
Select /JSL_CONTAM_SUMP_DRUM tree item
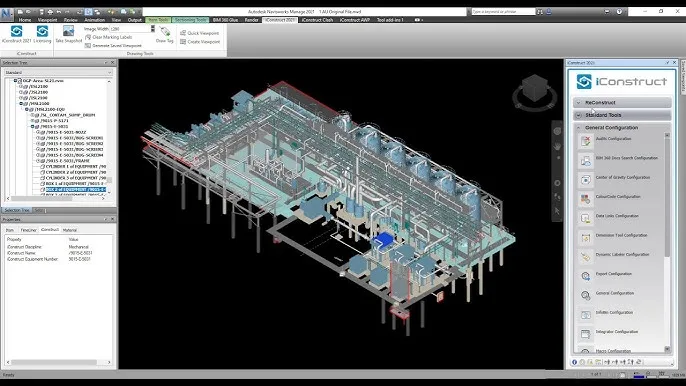(68, 115)
